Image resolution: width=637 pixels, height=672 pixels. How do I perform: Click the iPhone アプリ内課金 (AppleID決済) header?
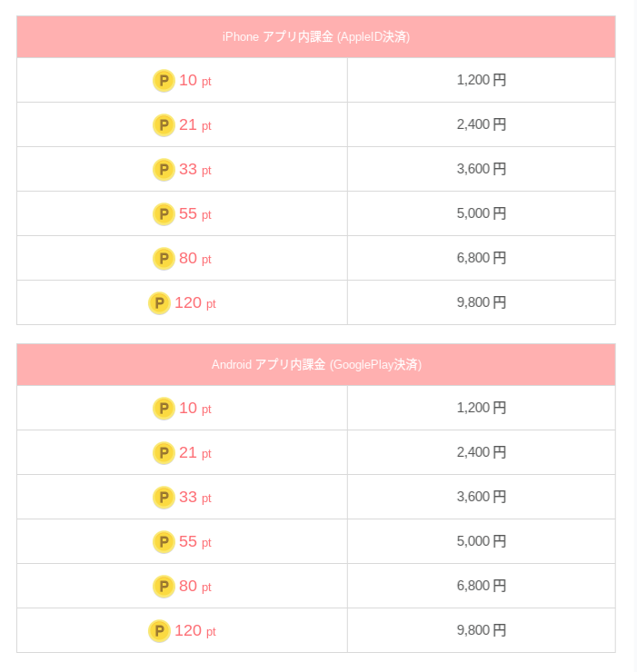pyautogui.click(x=315, y=37)
